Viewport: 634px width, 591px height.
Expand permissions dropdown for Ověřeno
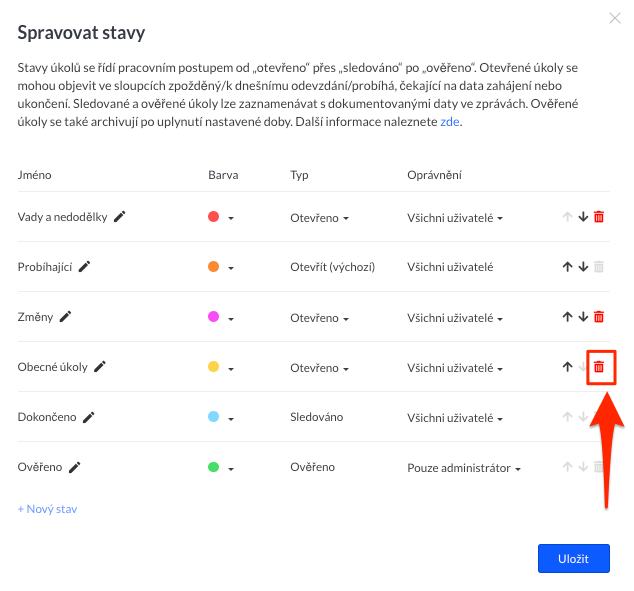464,468
